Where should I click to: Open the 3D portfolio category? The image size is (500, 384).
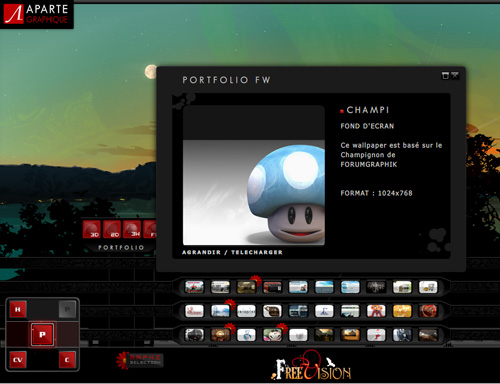[x=92, y=229]
